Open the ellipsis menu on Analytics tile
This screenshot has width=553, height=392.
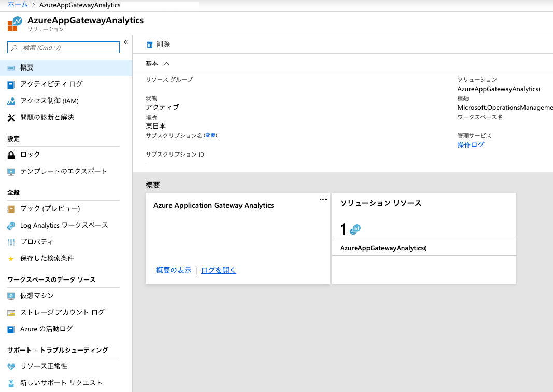[323, 199]
